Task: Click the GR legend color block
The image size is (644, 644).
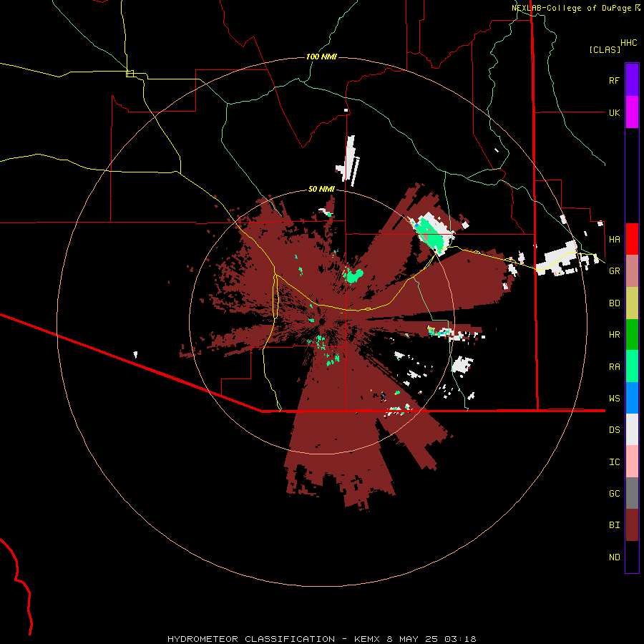Action: click(632, 271)
